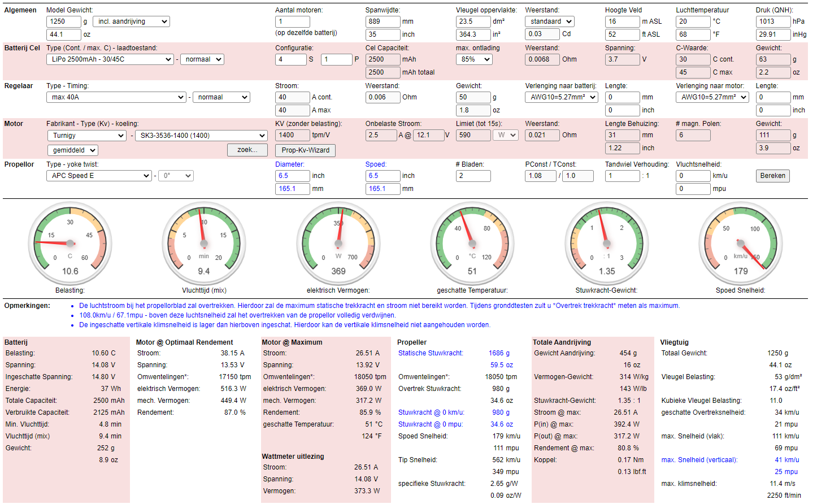817x504 pixels.
Task: Click the Vluchttijd (mix) gauge showing 9.4
Action: coord(204,243)
